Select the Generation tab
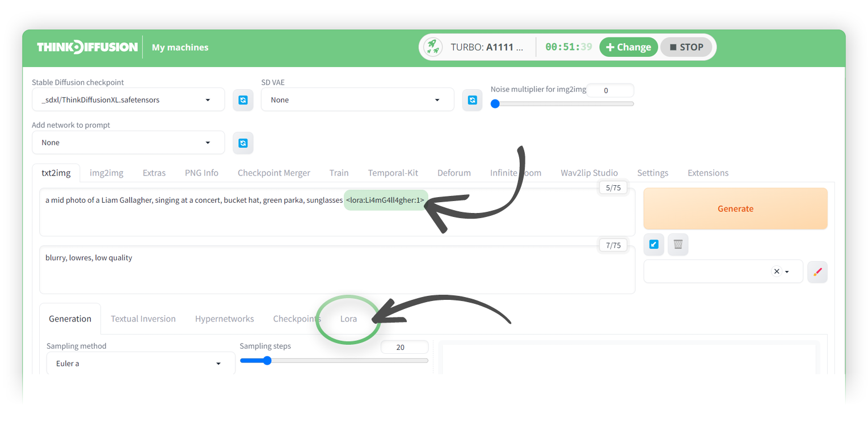868x443 pixels. (x=70, y=319)
